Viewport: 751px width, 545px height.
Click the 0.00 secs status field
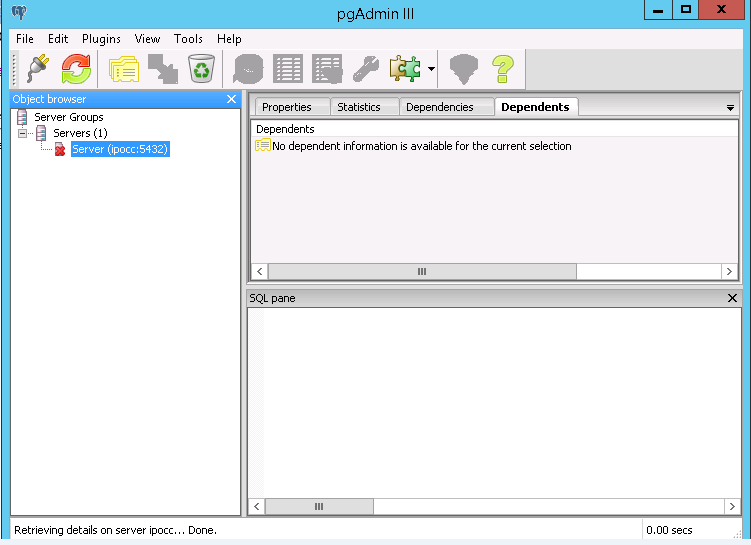669,530
